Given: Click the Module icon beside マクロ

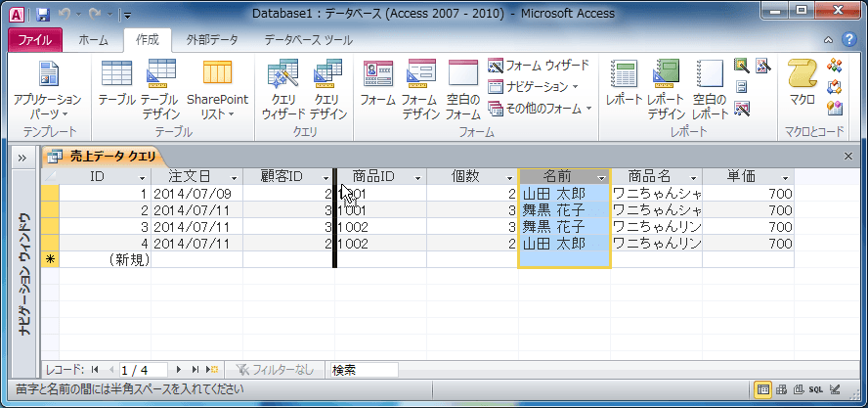Looking at the screenshot, I should tap(834, 66).
